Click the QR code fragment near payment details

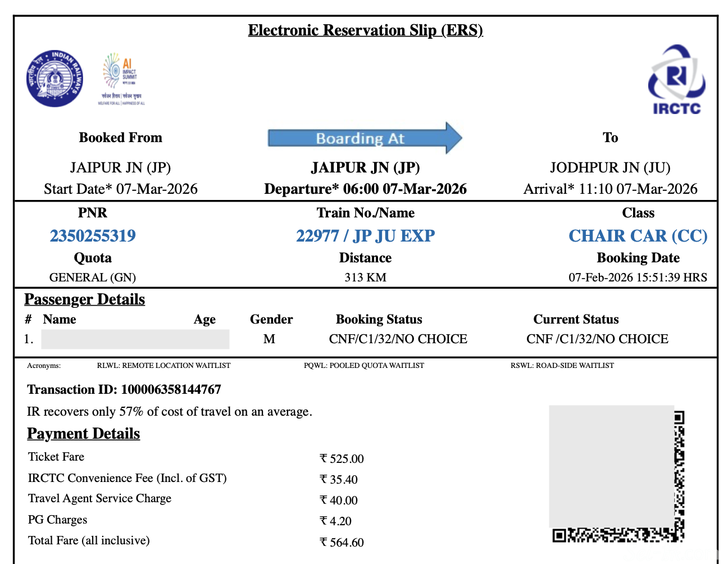tap(679, 477)
